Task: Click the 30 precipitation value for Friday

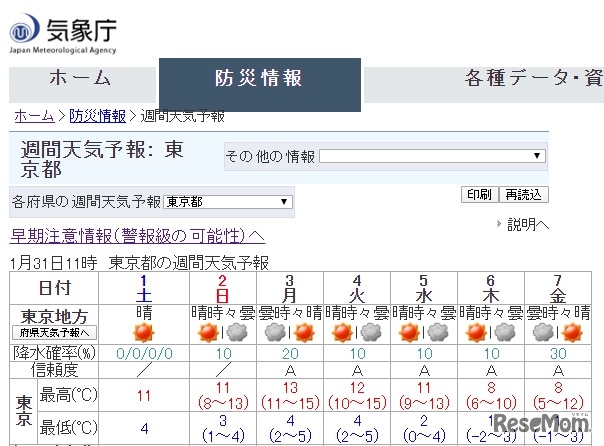Action: tap(558, 353)
